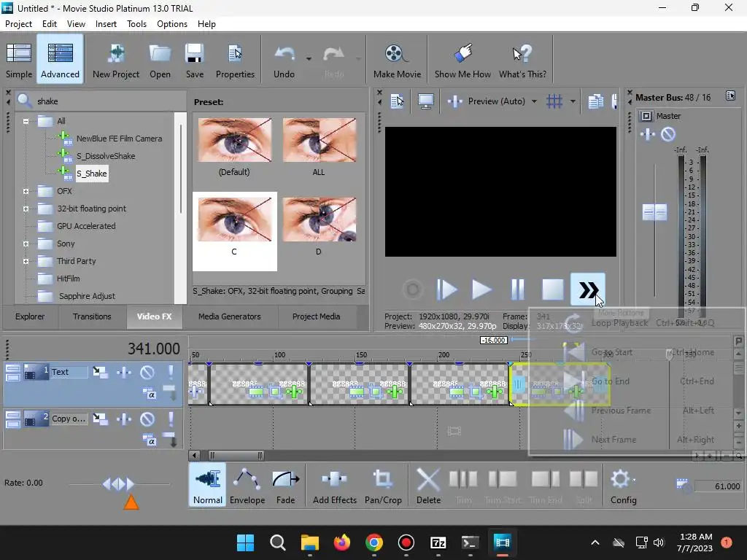Open Master FX icon in mixer
This screenshot has height=560, width=747.
click(x=648, y=135)
